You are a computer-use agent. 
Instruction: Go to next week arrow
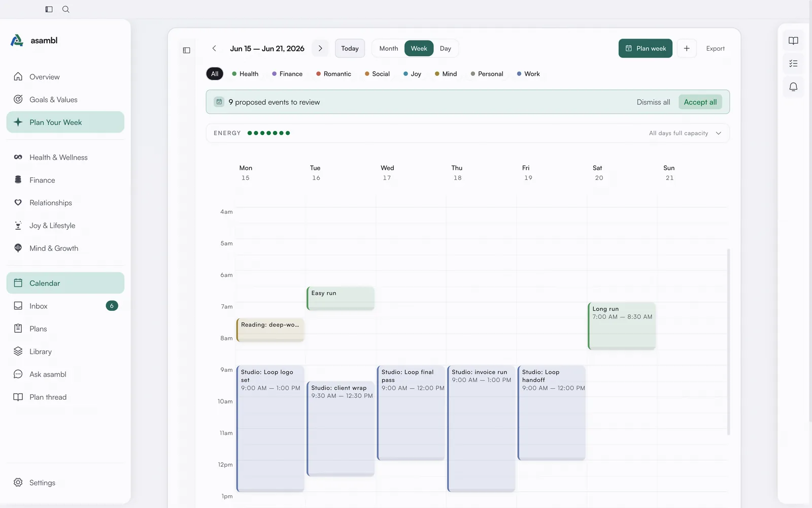320,48
